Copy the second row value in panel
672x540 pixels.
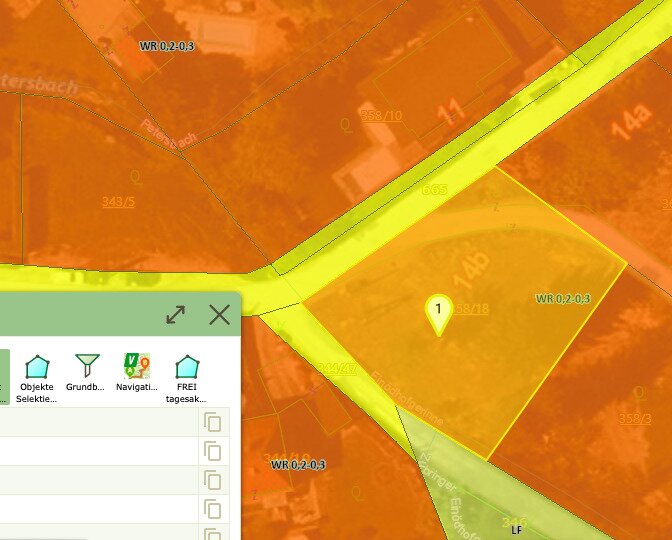[211, 451]
